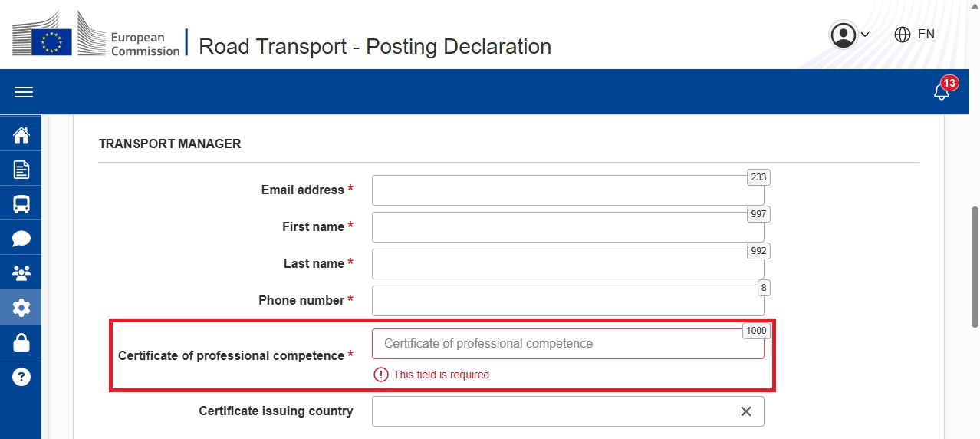This screenshot has height=439, width=980.
Task: Focus the First name text field
Action: [x=567, y=227]
